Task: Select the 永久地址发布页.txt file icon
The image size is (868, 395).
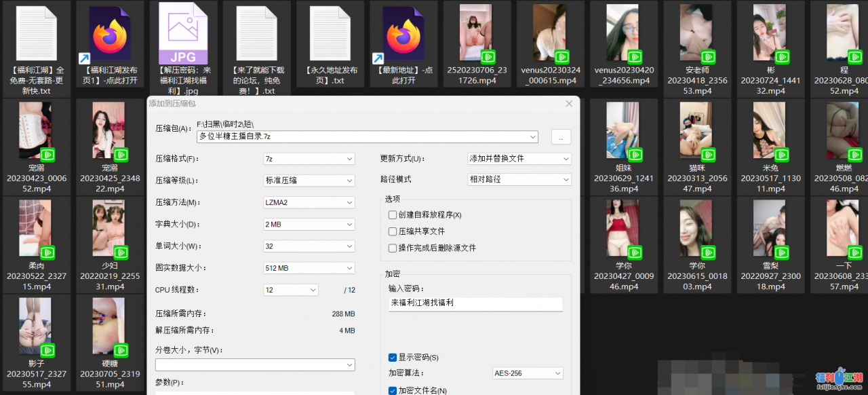Action: click(330, 34)
